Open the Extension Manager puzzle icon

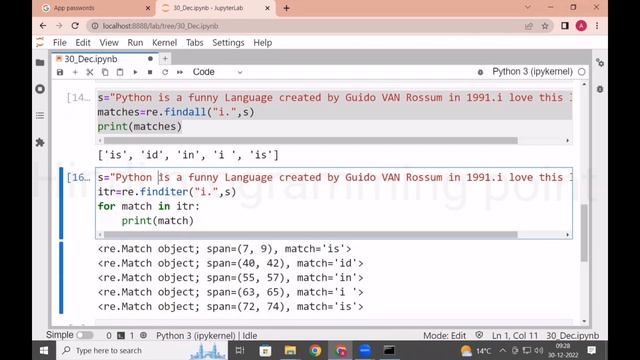40,142
